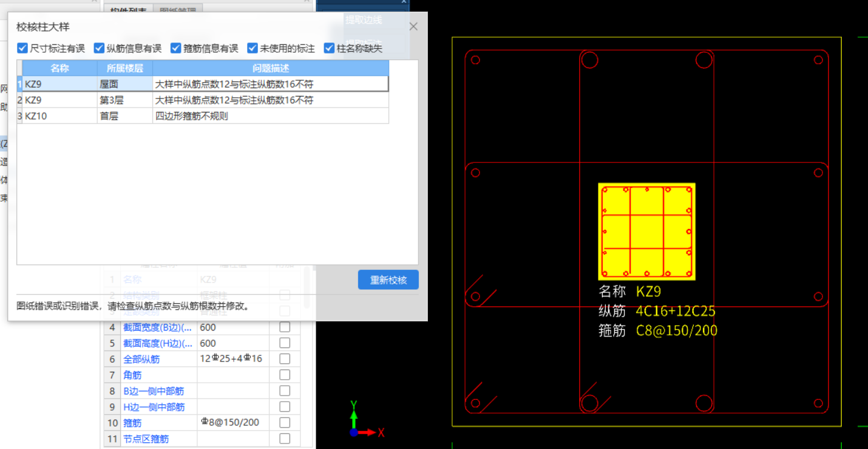The image size is (868, 449).
Task: Toggle the 箍筋信息有误 checkbox
Action: click(x=175, y=48)
